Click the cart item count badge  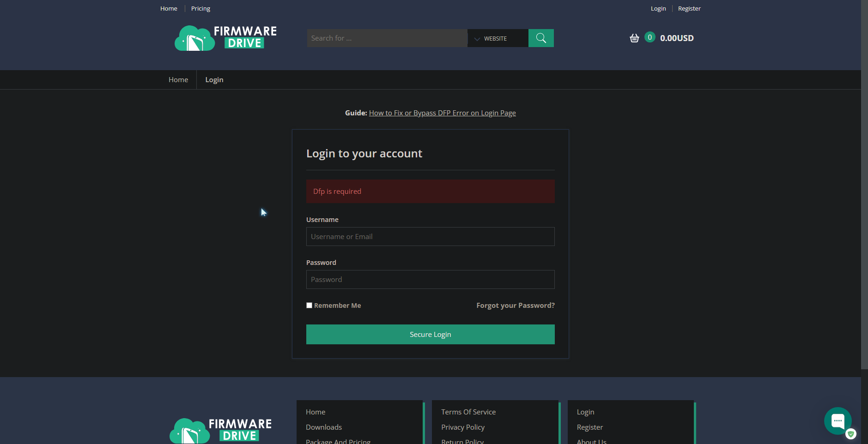tap(649, 37)
